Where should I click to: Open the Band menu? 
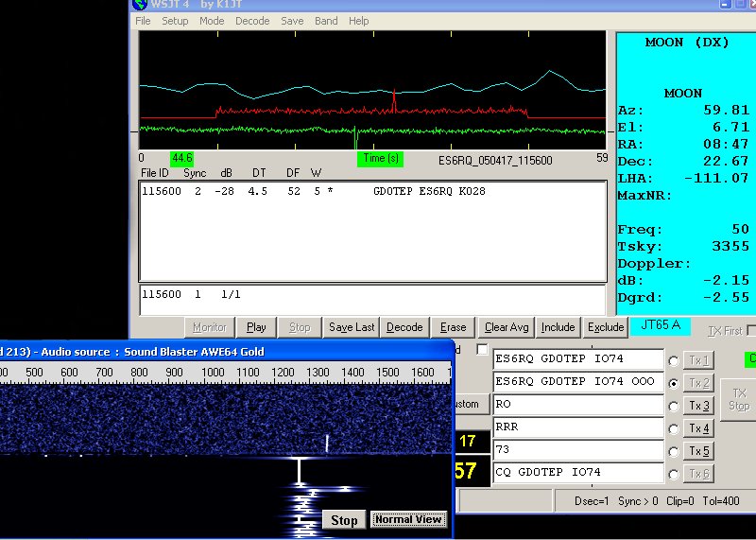pos(326,21)
